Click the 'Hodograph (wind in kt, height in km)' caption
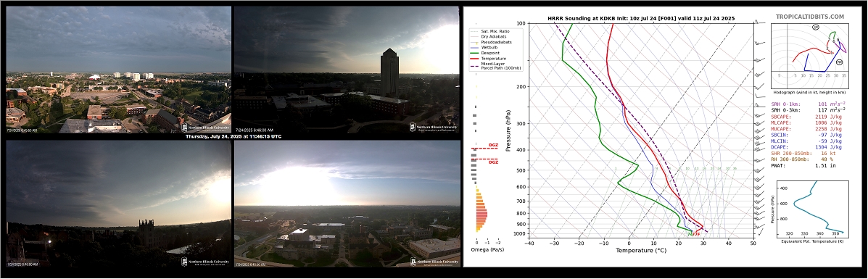Viewport: 868px width, 279px height. [809, 93]
